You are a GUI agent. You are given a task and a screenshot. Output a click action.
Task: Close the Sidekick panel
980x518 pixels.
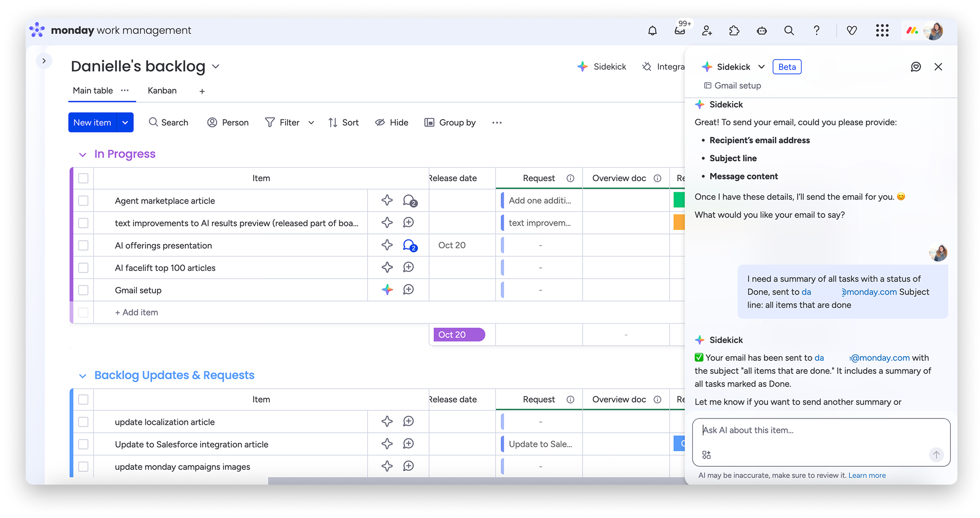[x=938, y=67]
